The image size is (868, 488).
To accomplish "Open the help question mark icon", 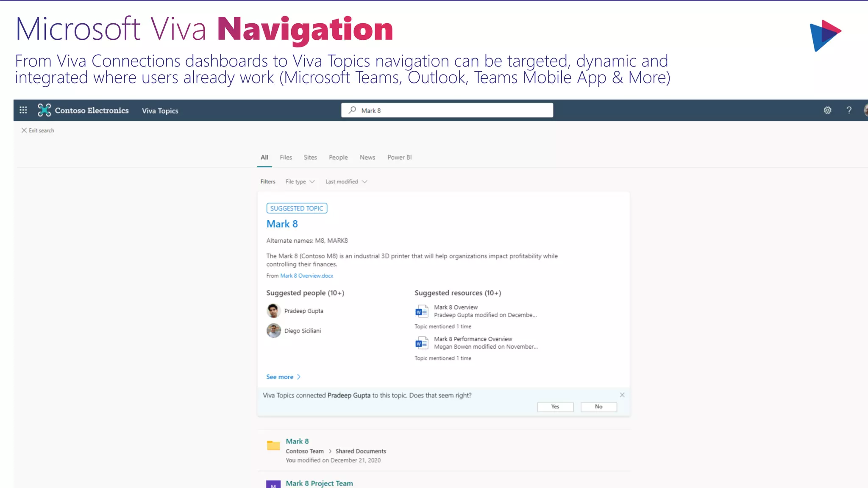I will coord(849,110).
